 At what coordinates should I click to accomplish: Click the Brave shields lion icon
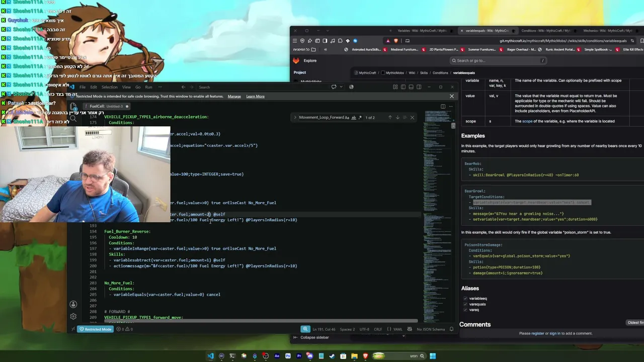(396, 41)
